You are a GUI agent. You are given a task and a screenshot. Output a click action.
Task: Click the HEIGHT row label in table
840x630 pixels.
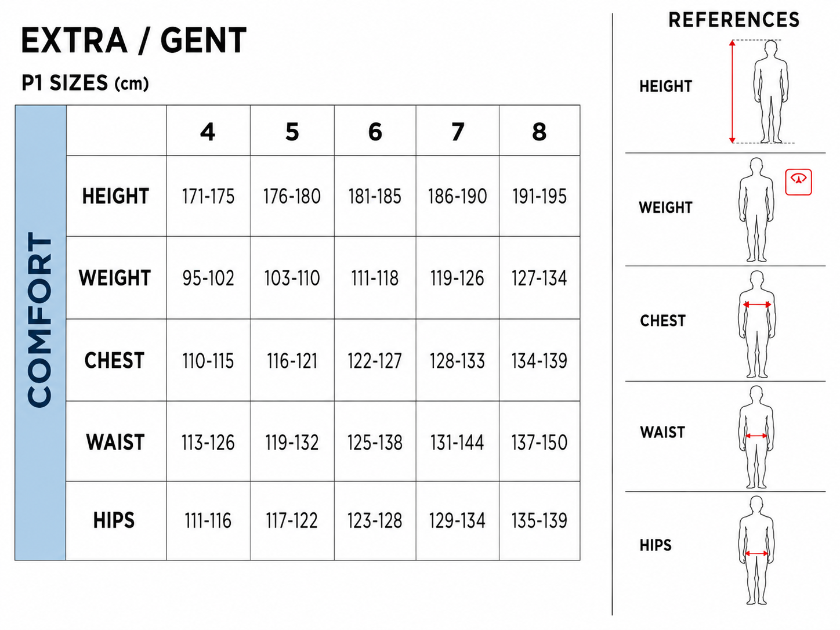click(x=116, y=196)
